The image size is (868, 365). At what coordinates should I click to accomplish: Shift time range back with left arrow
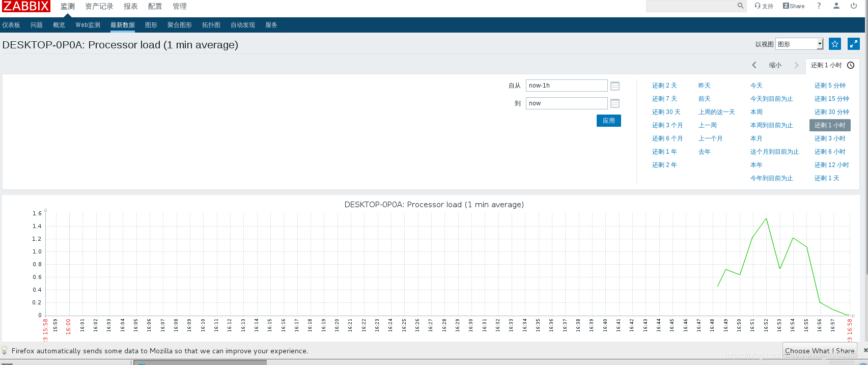click(754, 65)
